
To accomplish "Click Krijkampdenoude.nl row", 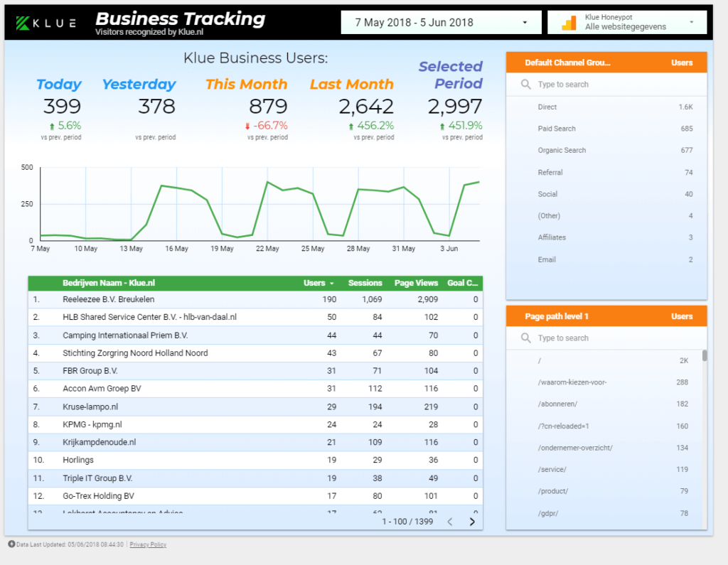I will point(255,442).
